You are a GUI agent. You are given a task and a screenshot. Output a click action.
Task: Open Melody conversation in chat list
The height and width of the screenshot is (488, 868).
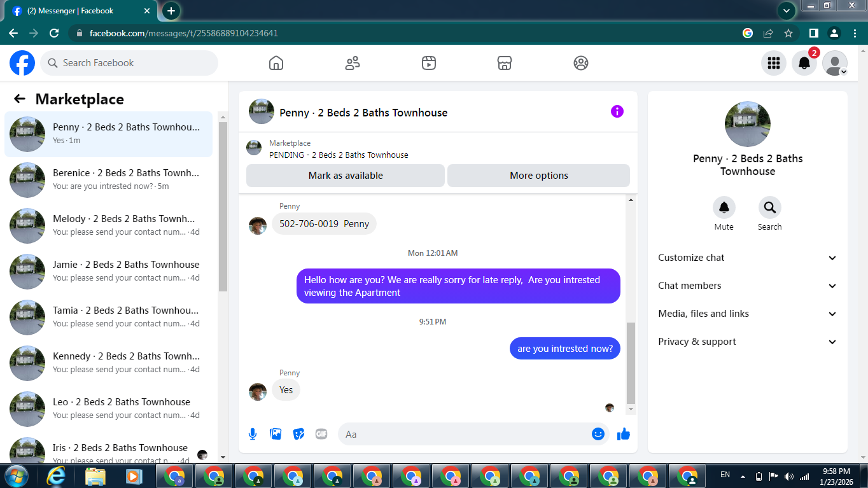coord(109,226)
